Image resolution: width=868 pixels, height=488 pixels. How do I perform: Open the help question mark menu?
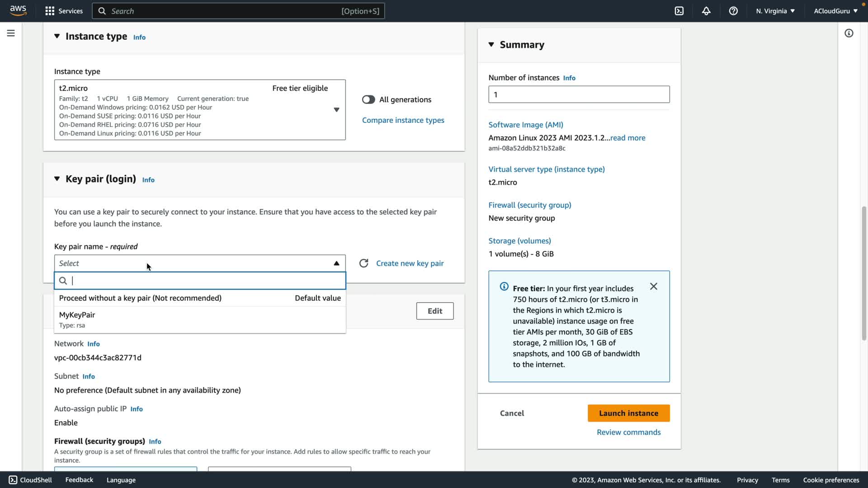coord(733,11)
